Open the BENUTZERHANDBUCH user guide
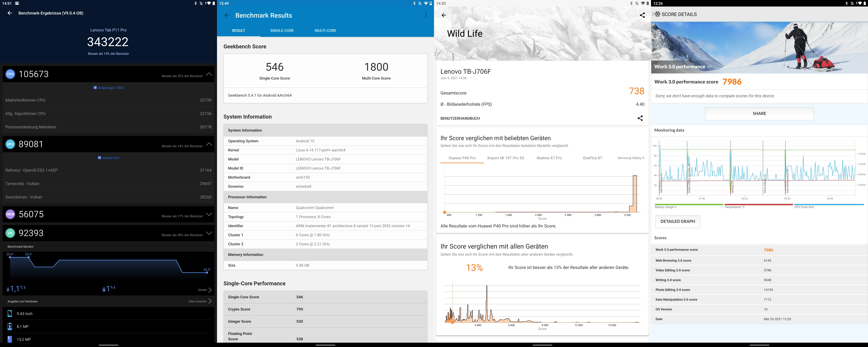Viewport: 868px width, 347px height. 460,119
